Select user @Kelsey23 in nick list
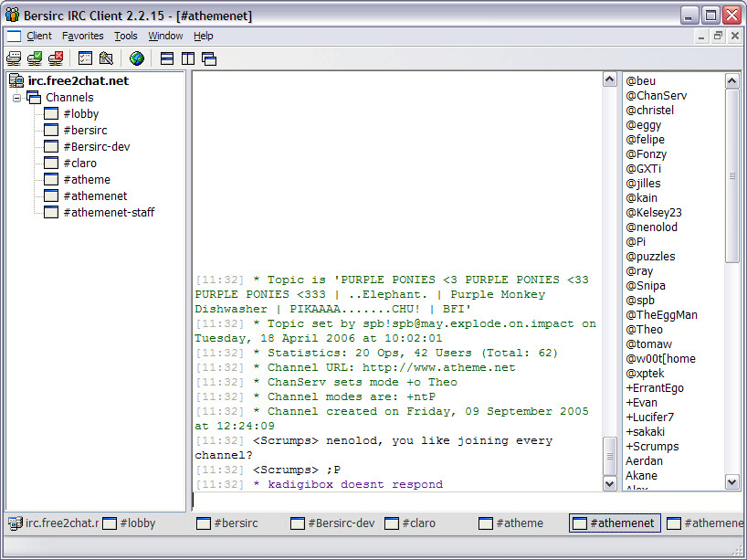Viewport: 747px width, 560px height. pos(653,213)
